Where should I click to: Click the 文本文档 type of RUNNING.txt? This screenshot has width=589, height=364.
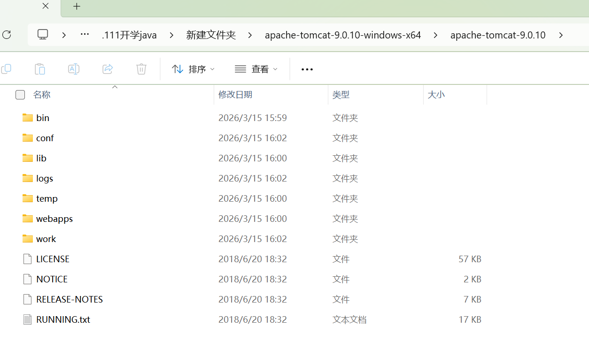pos(349,319)
